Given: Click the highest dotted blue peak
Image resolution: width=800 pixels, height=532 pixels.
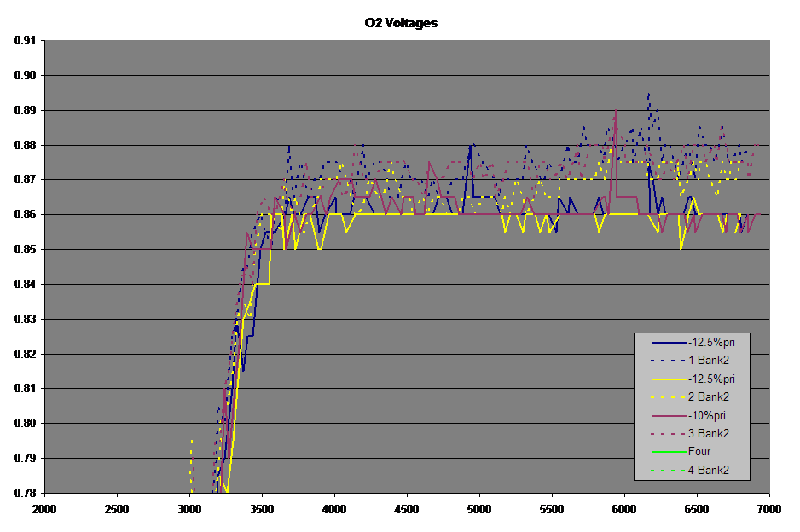Looking at the screenshot, I should point(649,95).
